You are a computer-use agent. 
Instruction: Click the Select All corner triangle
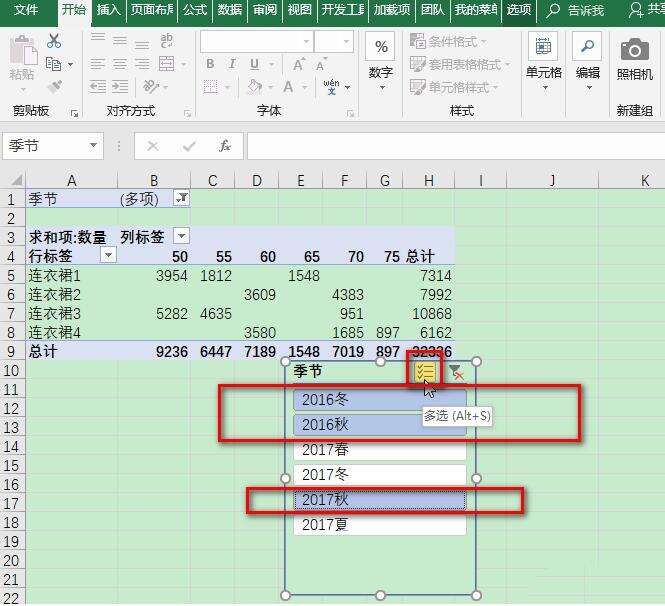point(16,181)
